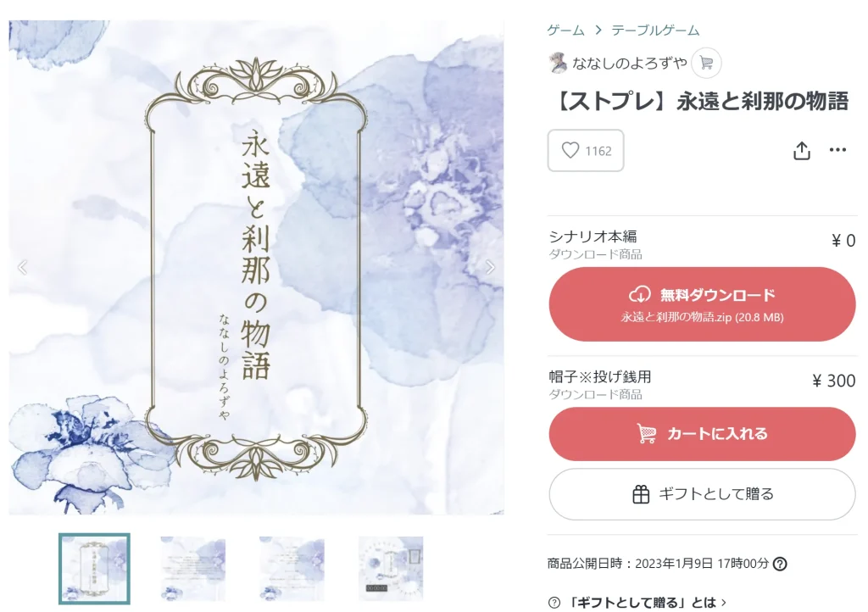Click the shop cart icon beside ななしのよろずや

pyautogui.click(x=706, y=63)
